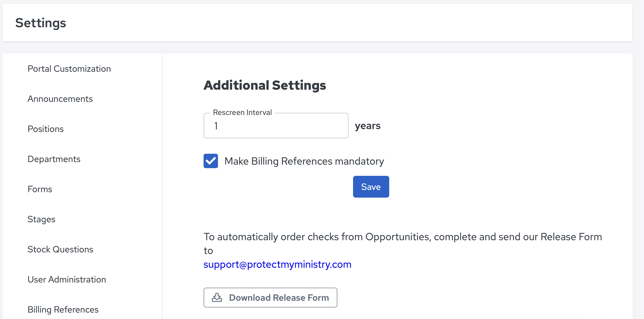Select Stock Questions menu item
644x319 pixels.
pos(60,249)
